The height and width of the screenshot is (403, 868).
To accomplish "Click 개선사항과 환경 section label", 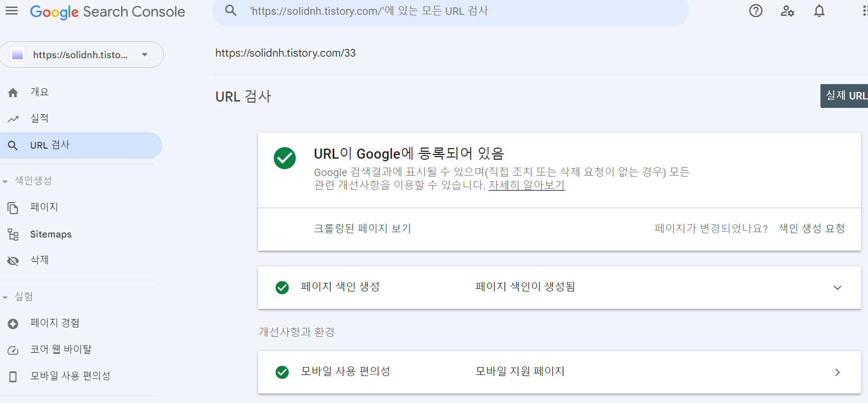I will click(x=297, y=332).
